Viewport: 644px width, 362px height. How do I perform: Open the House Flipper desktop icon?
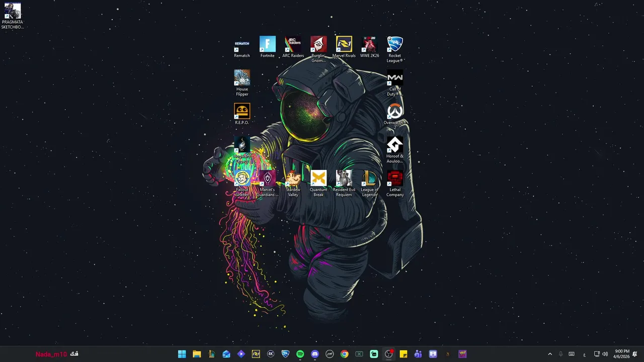242,83
